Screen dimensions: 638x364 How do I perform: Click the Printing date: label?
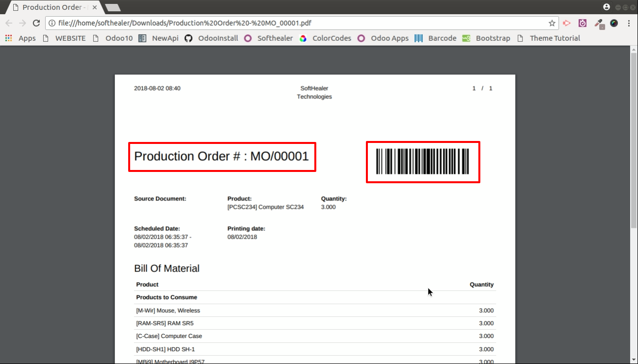tap(247, 229)
